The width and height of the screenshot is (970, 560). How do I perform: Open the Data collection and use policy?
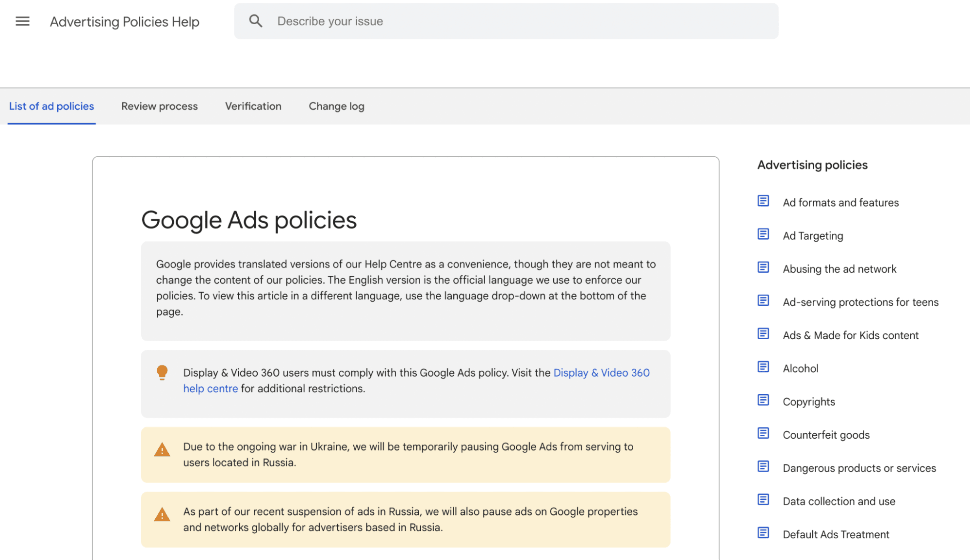[x=838, y=501]
